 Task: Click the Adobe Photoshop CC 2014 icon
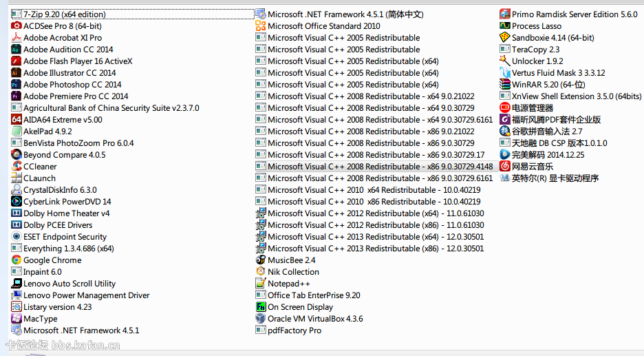[x=17, y=84]
